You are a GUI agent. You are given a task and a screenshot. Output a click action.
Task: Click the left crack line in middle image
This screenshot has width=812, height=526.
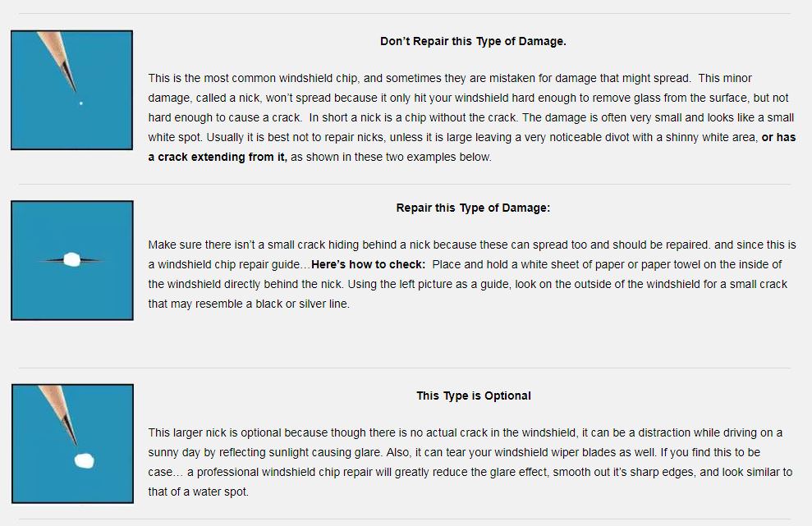(52, 260)
